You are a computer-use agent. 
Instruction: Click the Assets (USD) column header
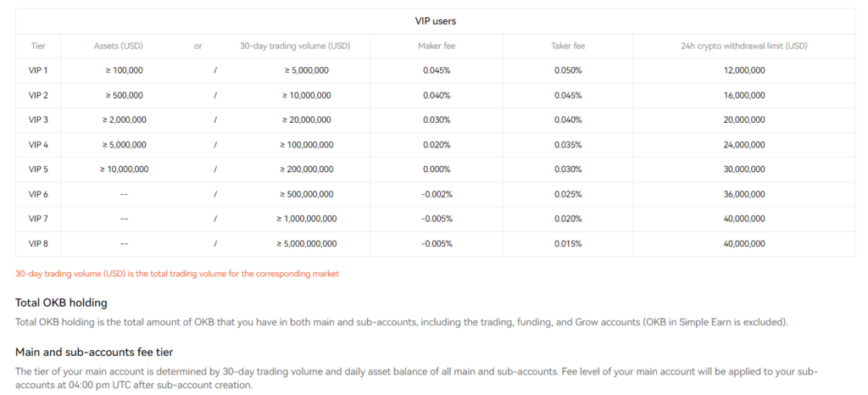124,46
